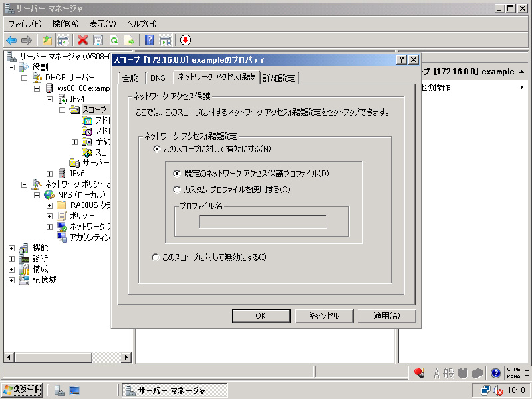Click the red X delete toolbar icon
Screen dimensions: 532x399
(82, 40)
